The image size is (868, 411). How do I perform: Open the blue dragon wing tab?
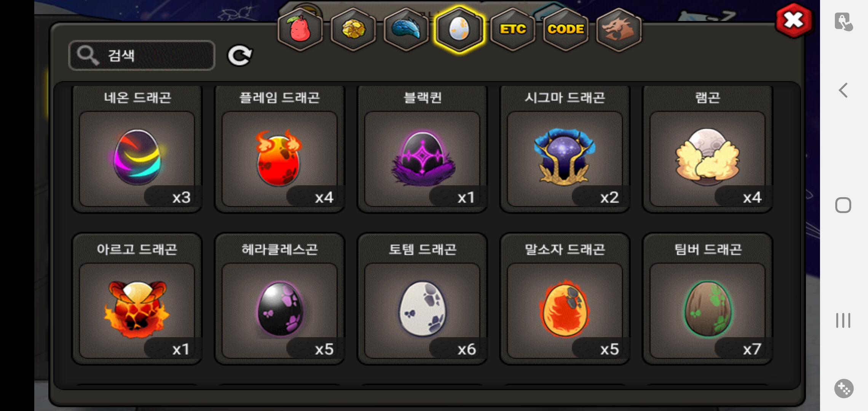click(x=406, y=30)
